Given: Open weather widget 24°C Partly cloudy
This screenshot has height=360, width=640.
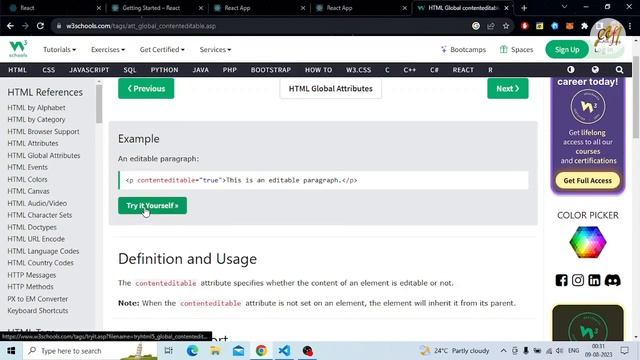Looking at the screenshot, I should click(x=455, y=351).
